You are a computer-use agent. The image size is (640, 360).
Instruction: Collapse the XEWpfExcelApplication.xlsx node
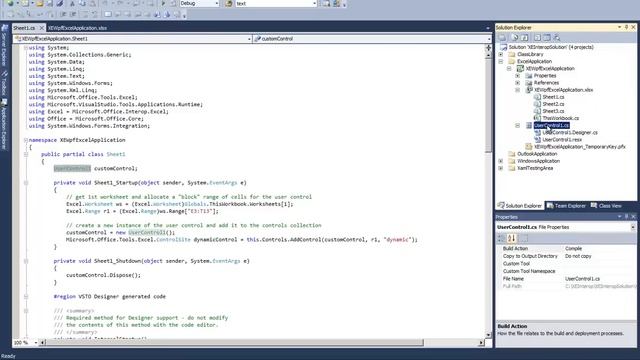(518, 90)
